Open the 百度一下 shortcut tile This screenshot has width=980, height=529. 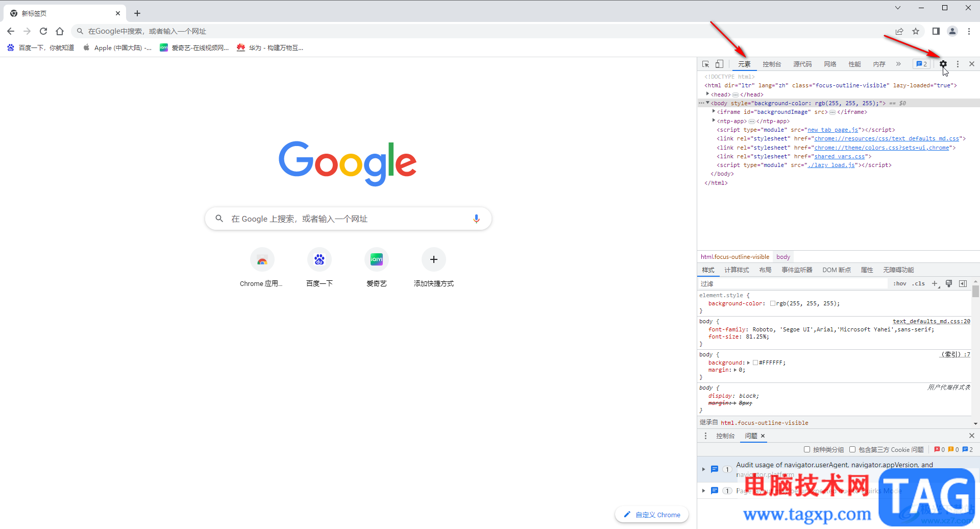[x=320, y=268]
